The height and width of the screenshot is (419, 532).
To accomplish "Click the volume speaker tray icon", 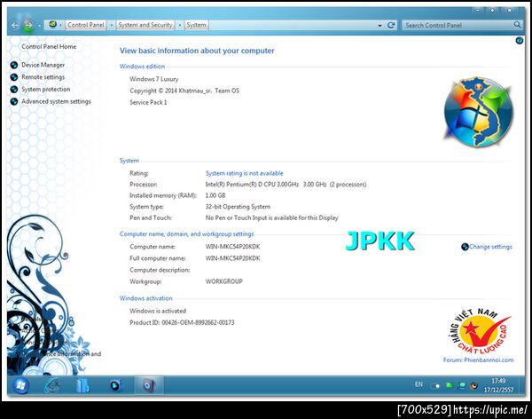I will point(474,385).
